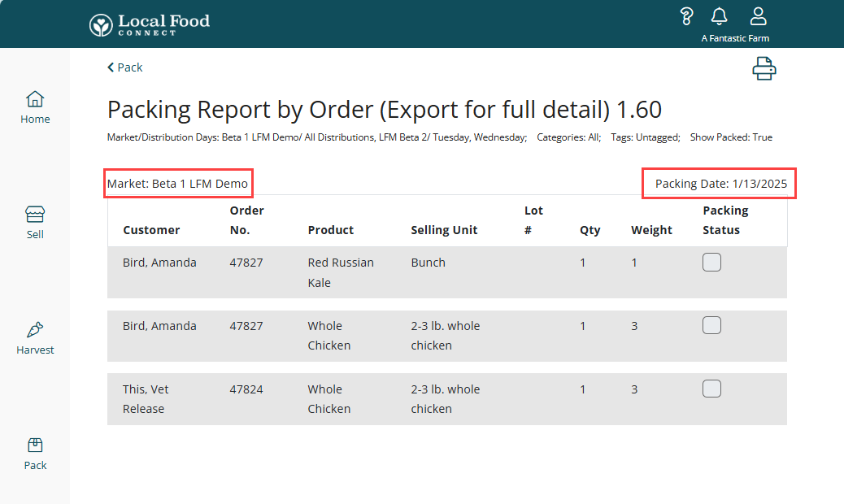Go back using the Pack link
This screenshot has width=844, height=504.
128,67
